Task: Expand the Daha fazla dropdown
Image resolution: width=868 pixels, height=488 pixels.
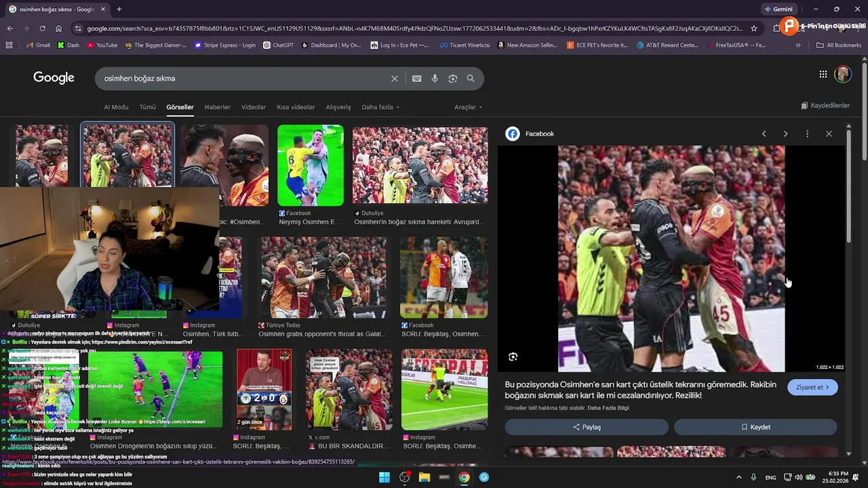Action: click(380, 107)
